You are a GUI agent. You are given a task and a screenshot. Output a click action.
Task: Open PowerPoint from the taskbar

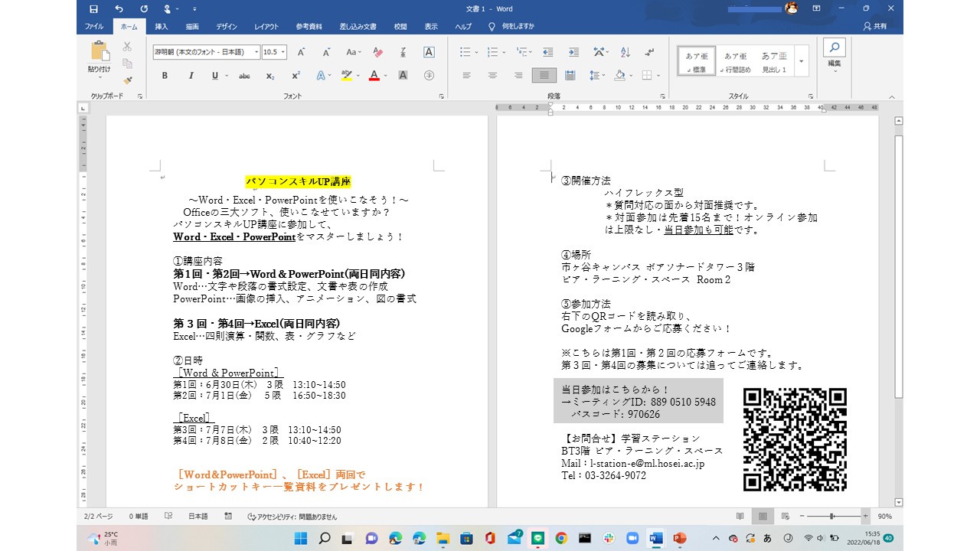click(678, 538)
